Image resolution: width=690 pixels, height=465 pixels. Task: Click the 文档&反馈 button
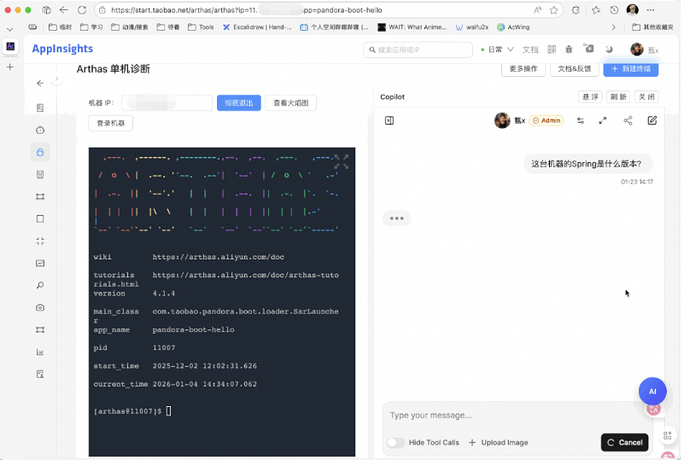point(574,69)
